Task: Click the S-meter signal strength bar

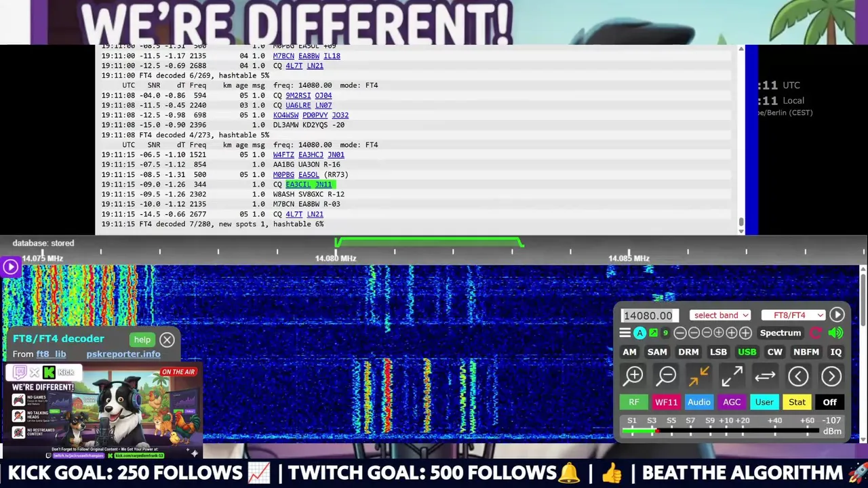Action: point(722,431)
